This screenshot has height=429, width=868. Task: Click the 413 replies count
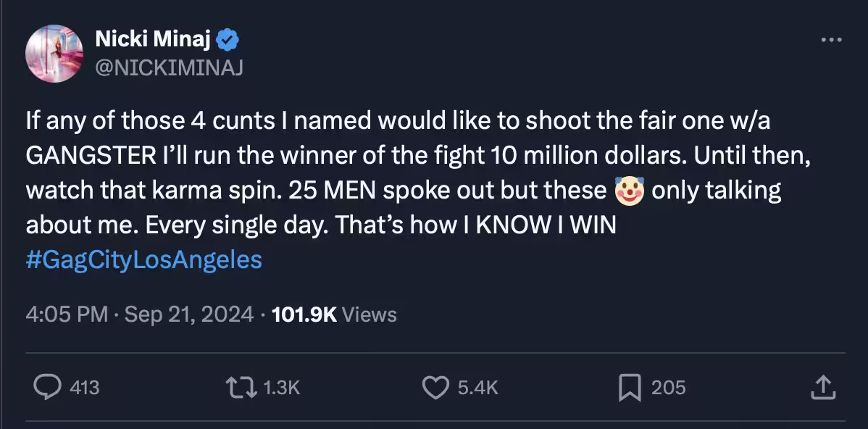[x=85, y=388]
